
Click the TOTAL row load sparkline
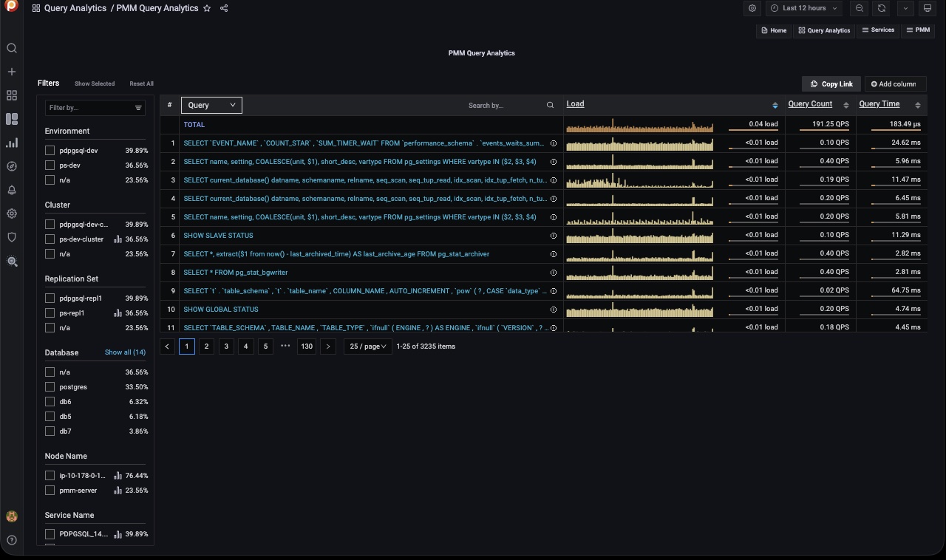[x=640, y=125]
